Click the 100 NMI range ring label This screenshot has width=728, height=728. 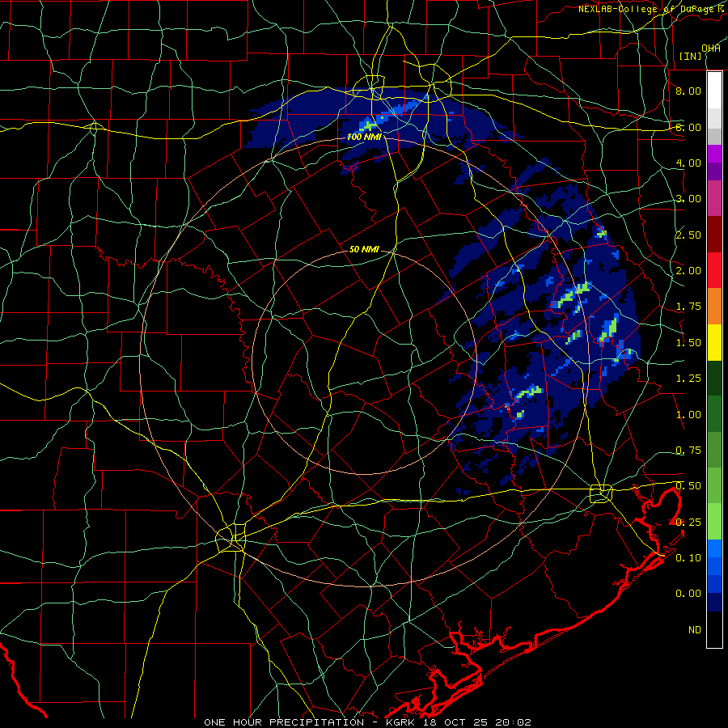pos(364,137)
